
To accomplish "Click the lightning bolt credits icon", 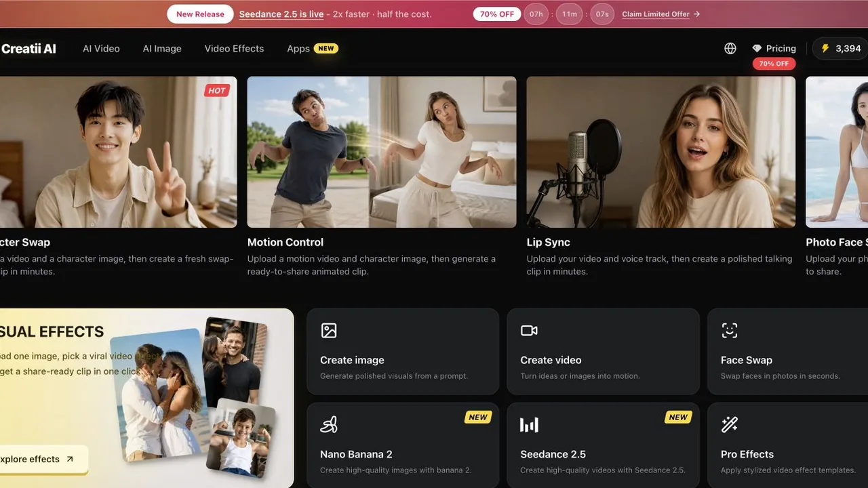I will (825, 49).
